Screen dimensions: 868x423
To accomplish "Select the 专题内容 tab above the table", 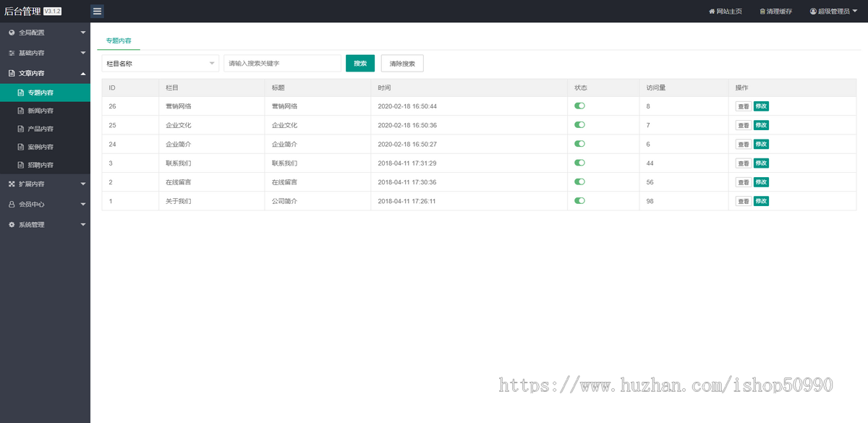I will click(119, 40).
